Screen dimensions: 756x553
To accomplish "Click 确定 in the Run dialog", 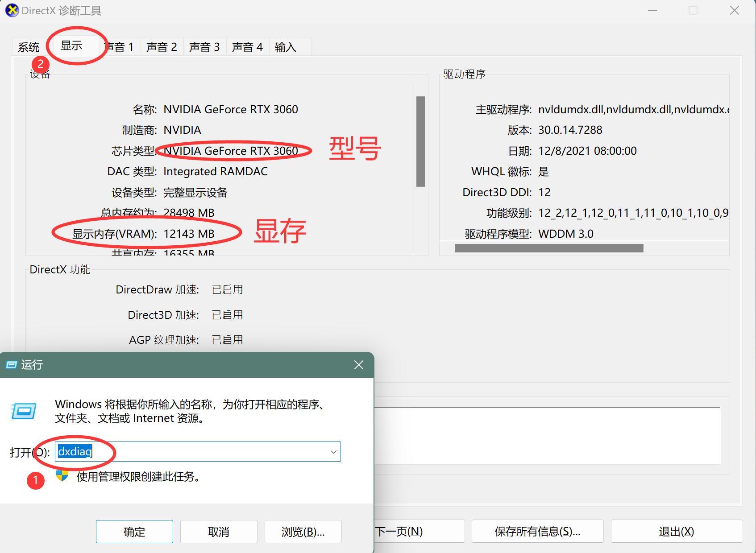I will tap(134, 532).
